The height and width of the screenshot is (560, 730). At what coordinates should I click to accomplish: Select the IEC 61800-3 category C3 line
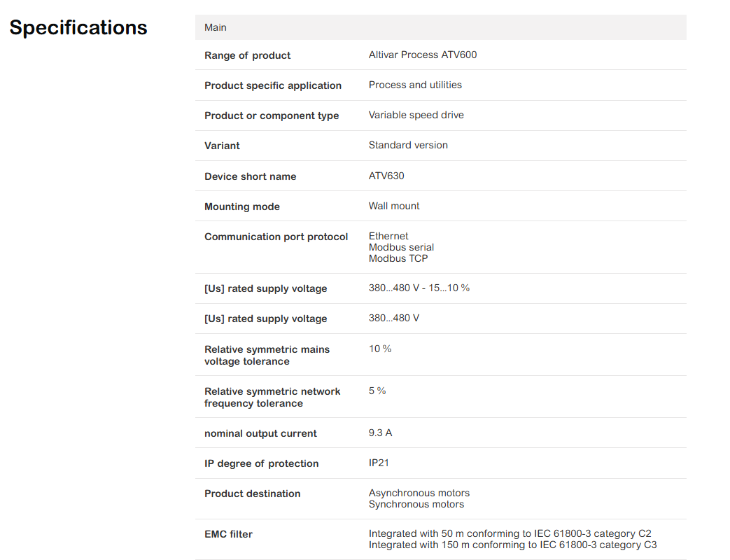pos(512,545)
